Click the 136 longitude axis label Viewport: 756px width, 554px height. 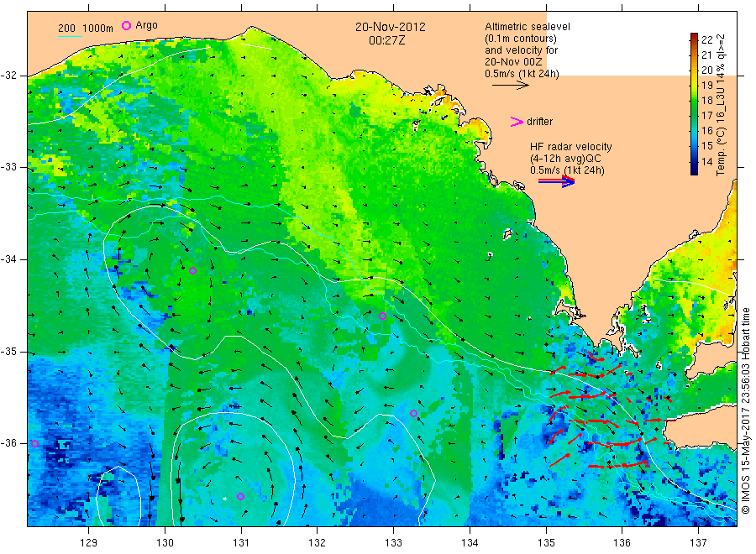(622, 543)
